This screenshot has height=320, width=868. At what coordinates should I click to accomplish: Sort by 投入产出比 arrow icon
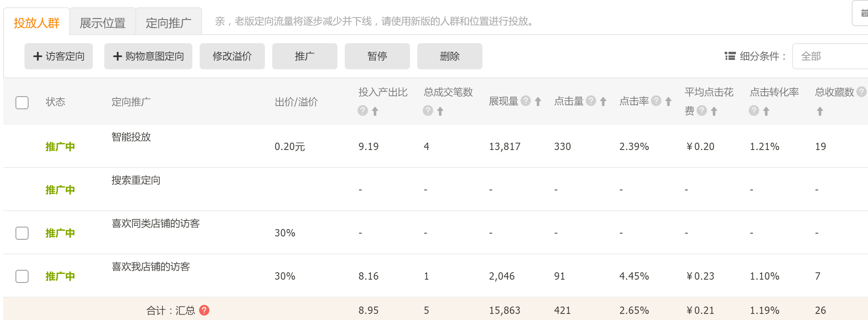point(375,111)
